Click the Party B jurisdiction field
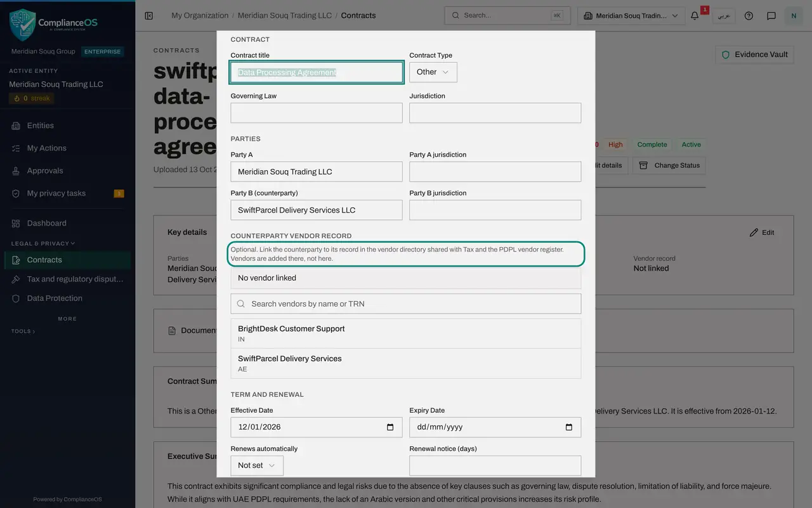The width and height of the screenshot is (812, 508). 495,210
